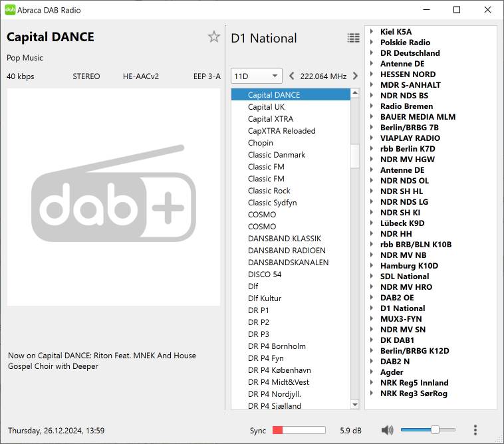Mute audio using the speaker icon
The image size is (504, 444).
387,430
